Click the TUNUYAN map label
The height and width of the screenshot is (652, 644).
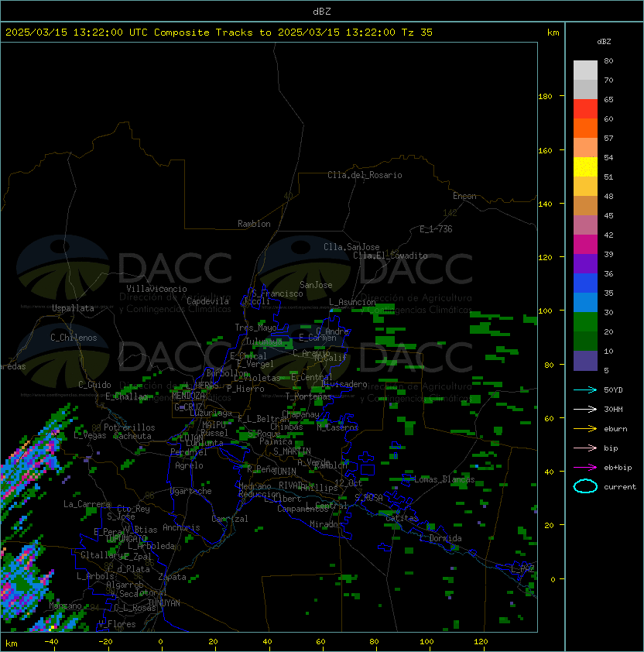(164, 603)
